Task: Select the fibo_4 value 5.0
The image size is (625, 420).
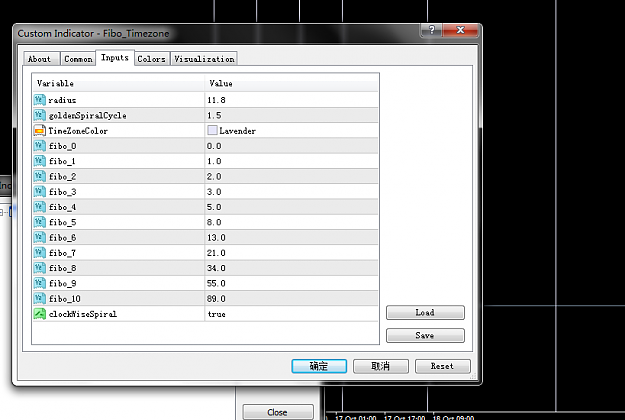Action: click(214, 207)
